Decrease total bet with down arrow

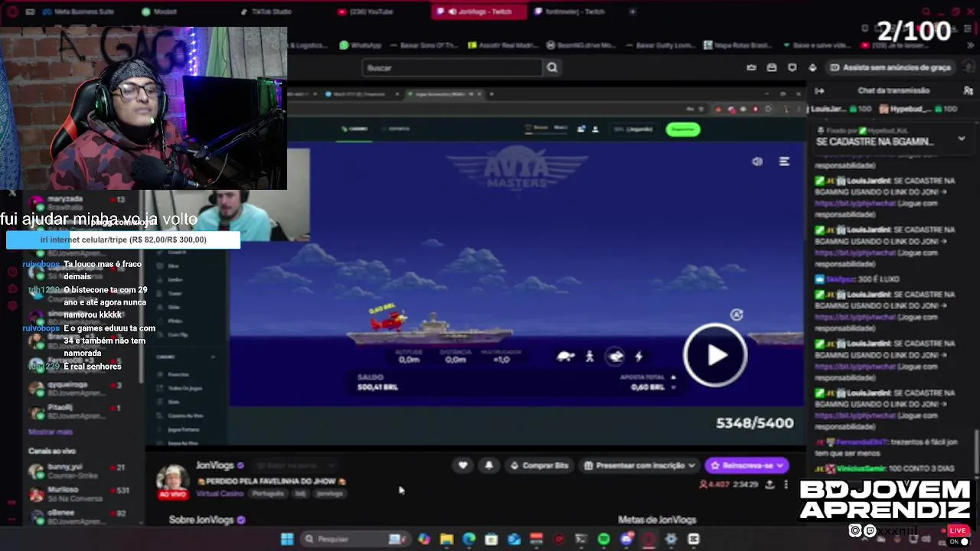673,387
